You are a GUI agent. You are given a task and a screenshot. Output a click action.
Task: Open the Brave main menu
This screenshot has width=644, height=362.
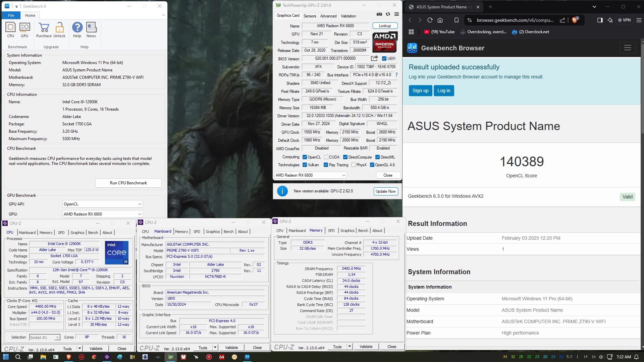pyautogui.click(x=639, y=20)
